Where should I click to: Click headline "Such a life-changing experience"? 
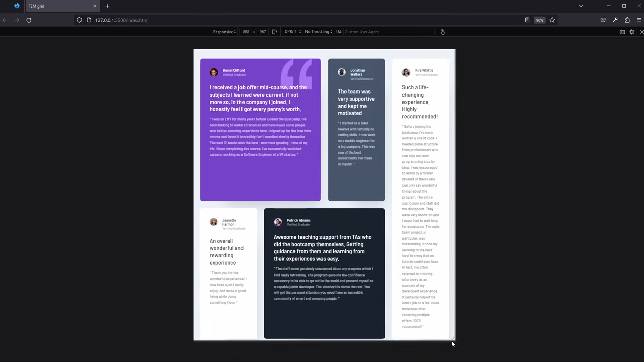tap(420, 102)
